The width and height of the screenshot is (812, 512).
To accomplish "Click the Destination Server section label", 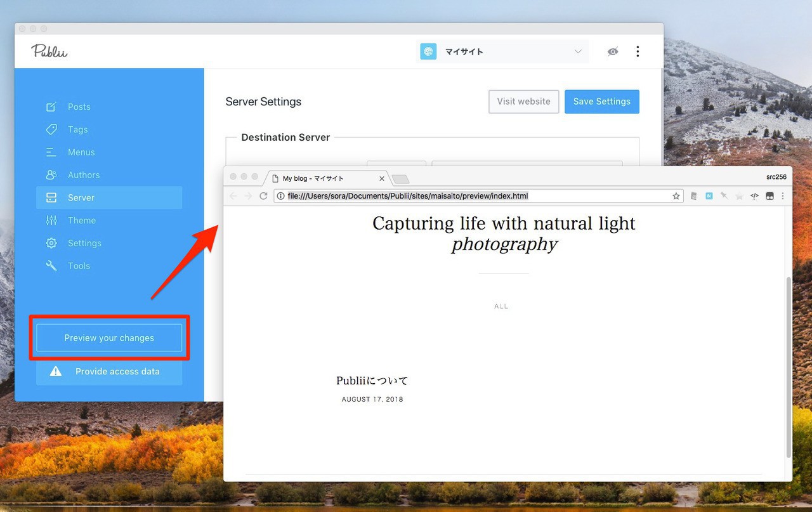I will 285,137.
